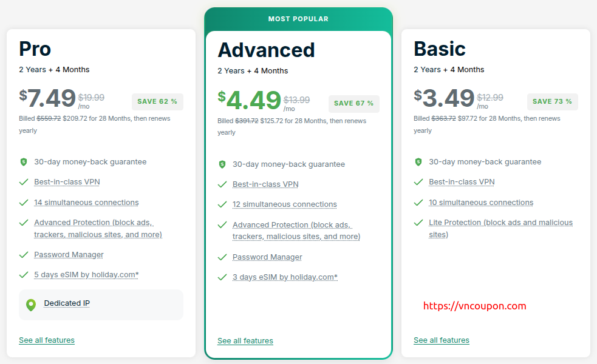The height and width of the screenshot is (364, 597).
Task: Open See all features in Advanced plan
Action: click(x=245, y=341)
